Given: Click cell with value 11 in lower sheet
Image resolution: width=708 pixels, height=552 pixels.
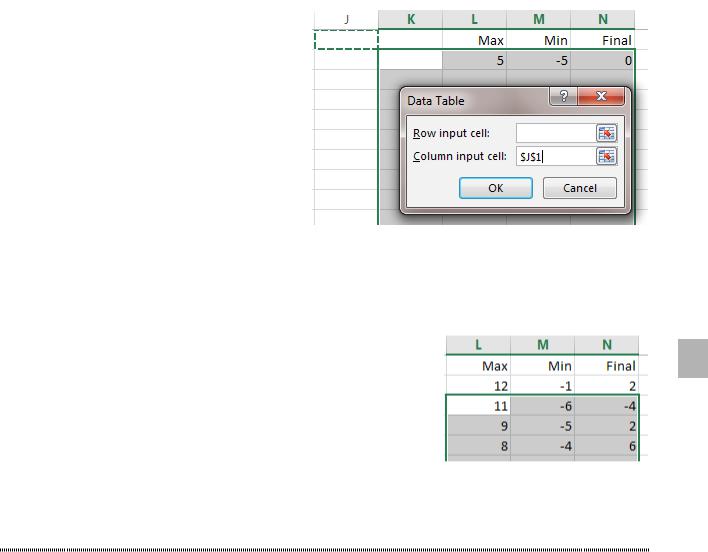Looking at the screenshot, I should [x=478, y=406].
